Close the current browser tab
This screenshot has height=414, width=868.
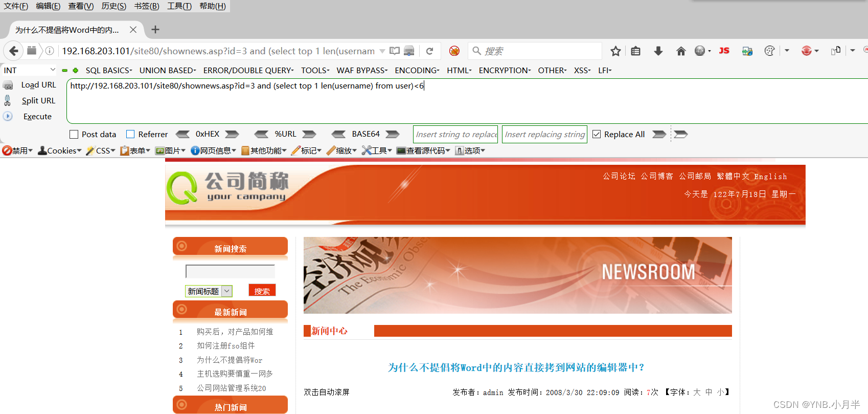pyautogui.click(x=133, y=30)
